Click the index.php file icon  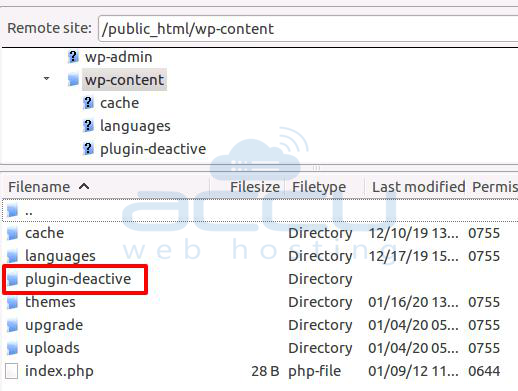(x=12, y=371)
